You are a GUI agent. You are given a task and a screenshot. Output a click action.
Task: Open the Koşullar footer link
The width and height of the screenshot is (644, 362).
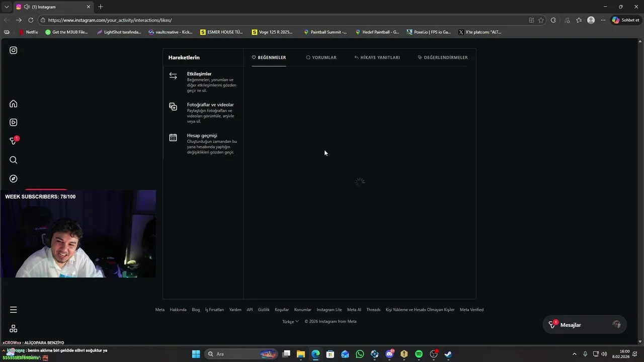(x=282, y=310)
